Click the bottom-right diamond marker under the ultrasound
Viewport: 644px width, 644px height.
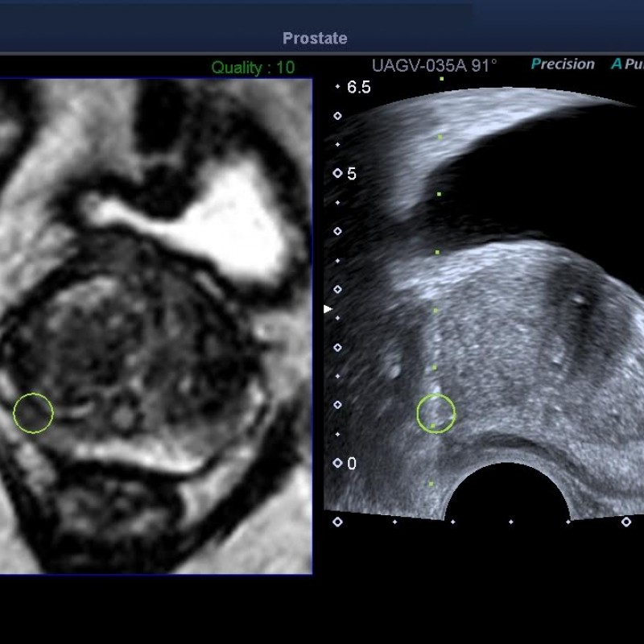[626, 522]
